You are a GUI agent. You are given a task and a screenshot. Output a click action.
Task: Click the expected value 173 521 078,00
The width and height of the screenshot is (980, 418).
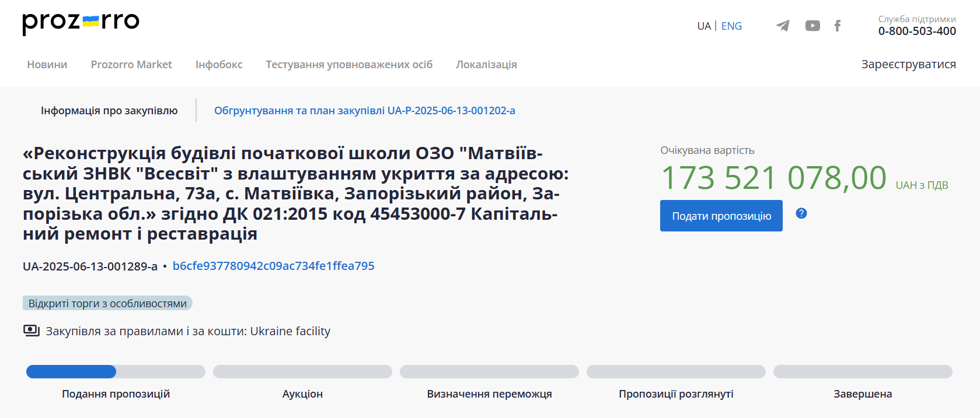click(773, 178)
